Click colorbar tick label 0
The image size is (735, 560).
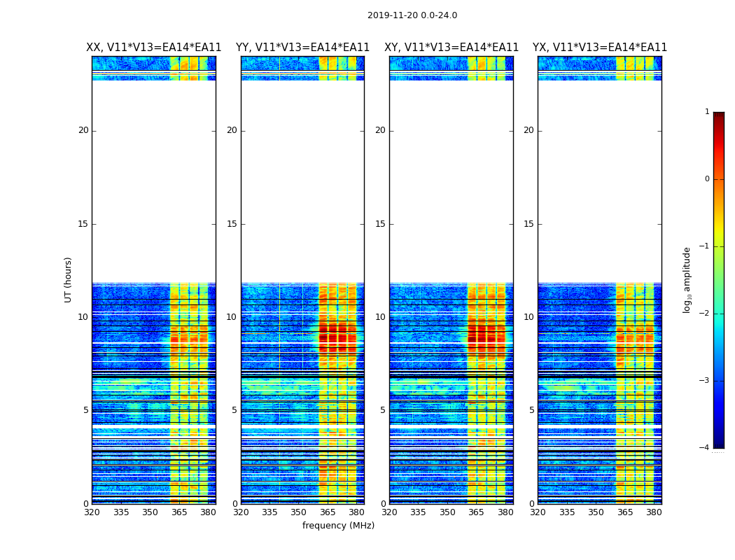pos(707,179)
